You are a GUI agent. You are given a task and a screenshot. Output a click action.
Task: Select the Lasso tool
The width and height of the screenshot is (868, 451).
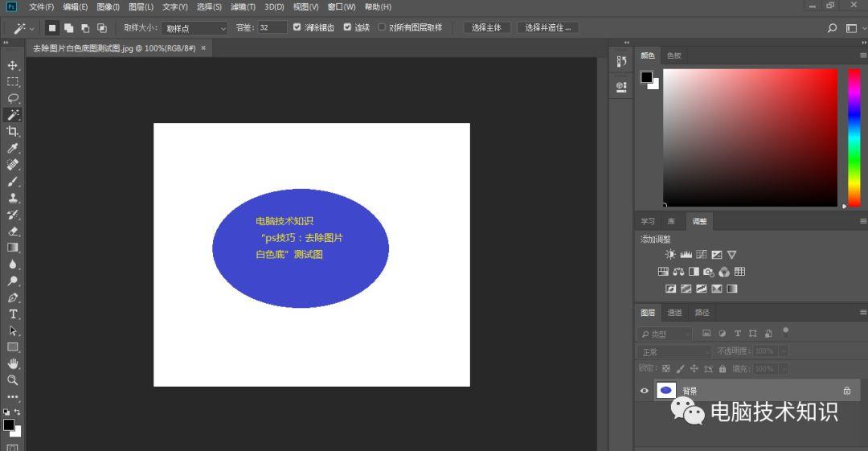13,99
